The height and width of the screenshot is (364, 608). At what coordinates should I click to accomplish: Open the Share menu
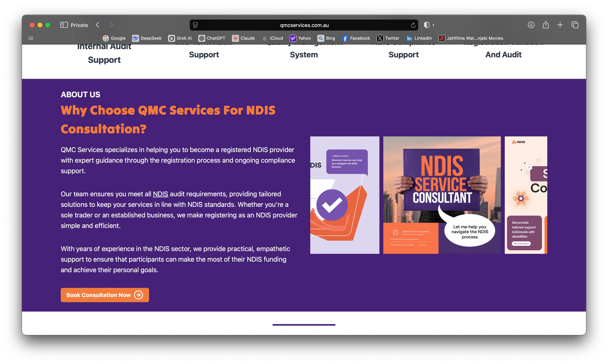point(546,25)
